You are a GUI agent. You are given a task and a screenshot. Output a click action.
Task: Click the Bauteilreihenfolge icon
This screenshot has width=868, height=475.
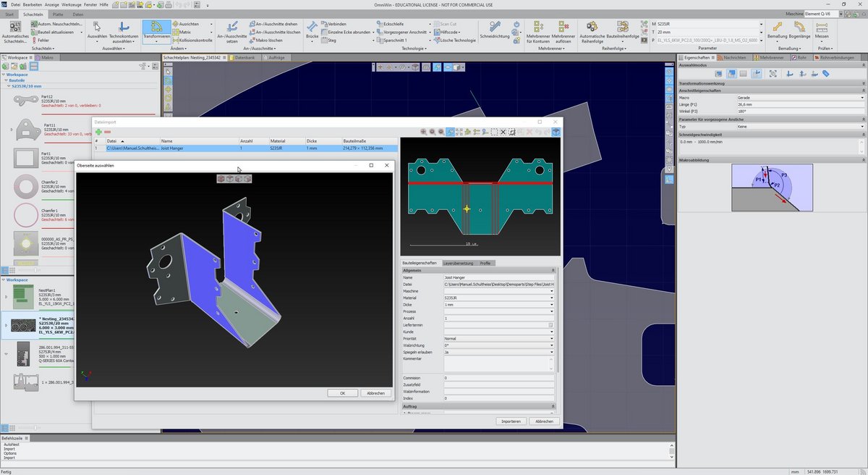click(622, 26)
